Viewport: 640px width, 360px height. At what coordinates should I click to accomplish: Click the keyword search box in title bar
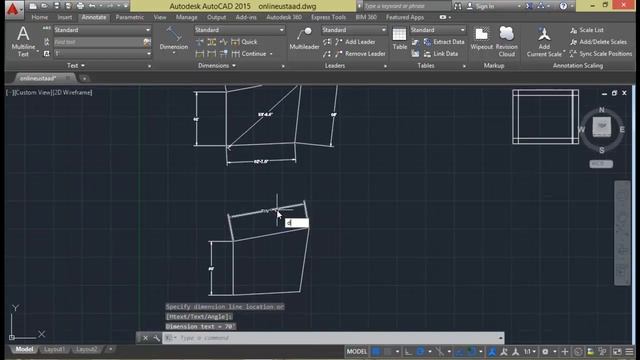tap(407, 6)
